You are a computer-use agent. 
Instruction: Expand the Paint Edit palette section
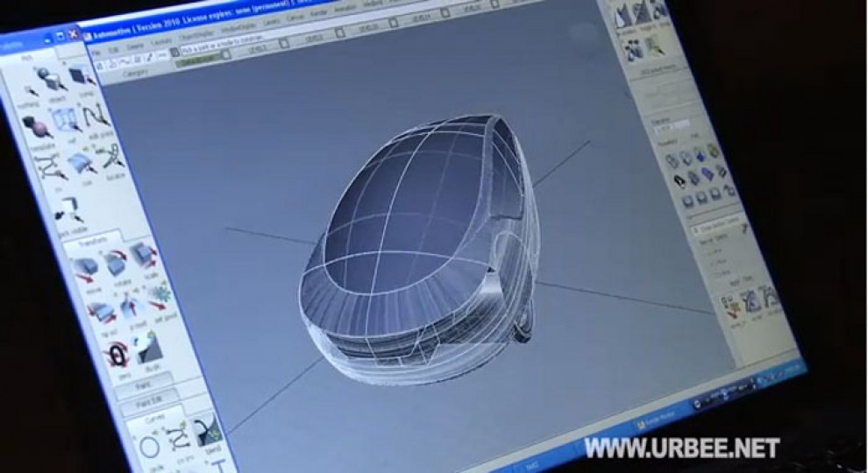[149, 403]
